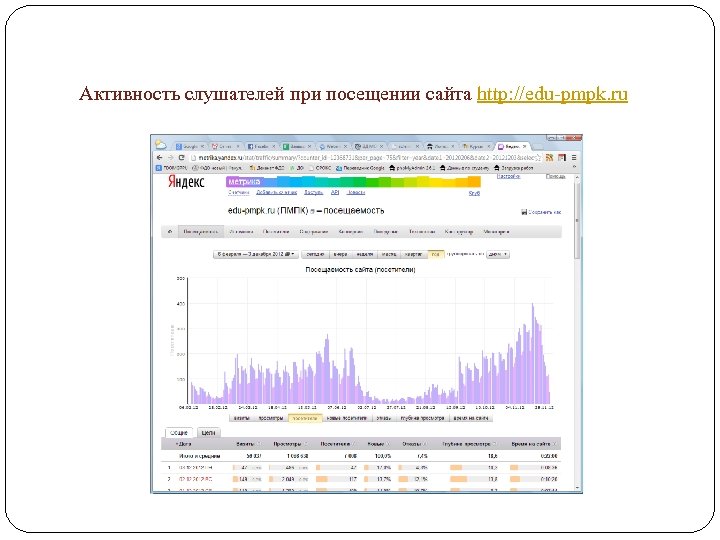The image size is (720, 540).
Task: Open the Chrome hamburger menu icon
Action: [x=574, y=158]
